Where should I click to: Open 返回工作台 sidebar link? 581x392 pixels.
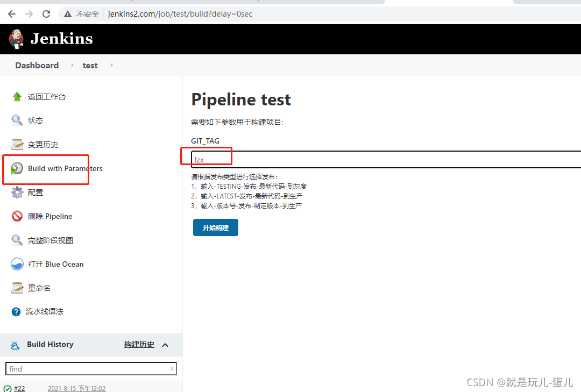coord(47,97)
